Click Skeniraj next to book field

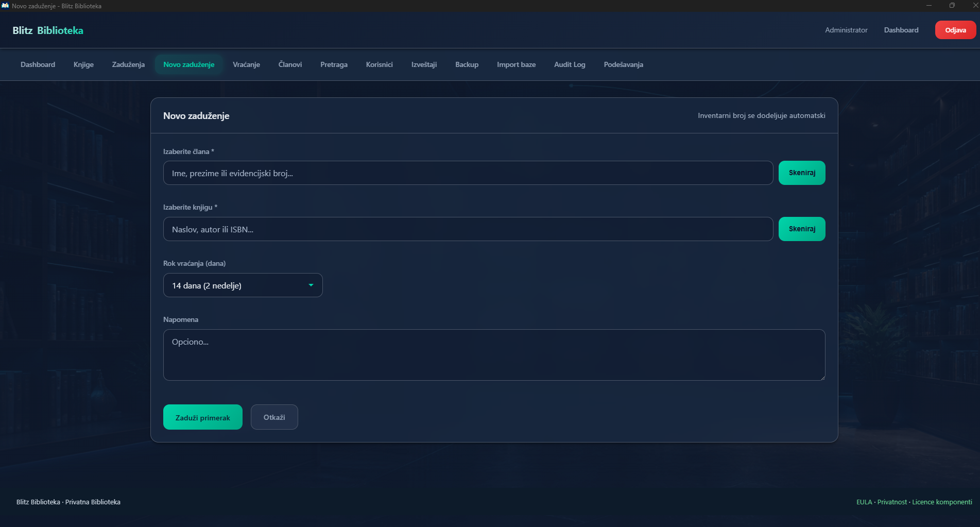tap(802, 229)
